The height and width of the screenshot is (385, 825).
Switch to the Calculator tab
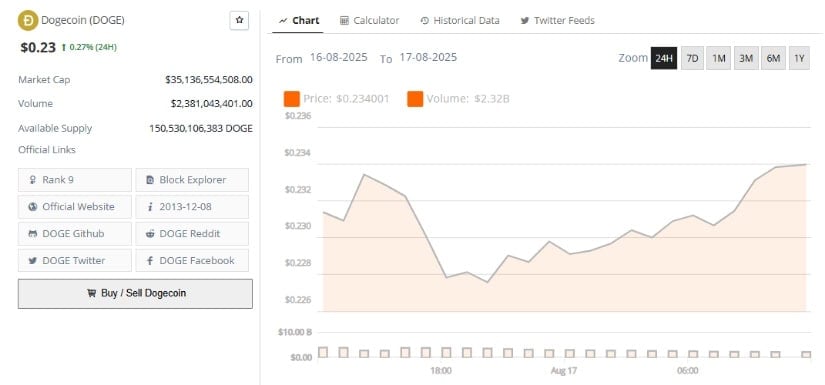369,21
